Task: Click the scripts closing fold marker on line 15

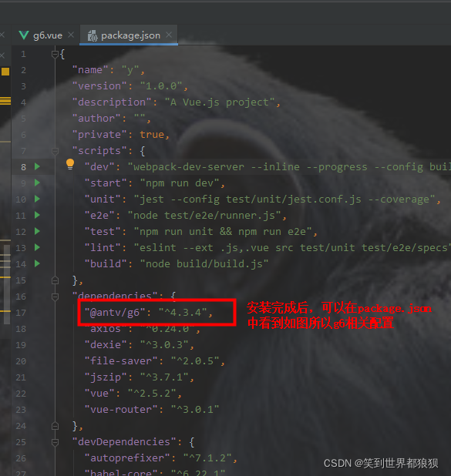Action: point(55,280)
